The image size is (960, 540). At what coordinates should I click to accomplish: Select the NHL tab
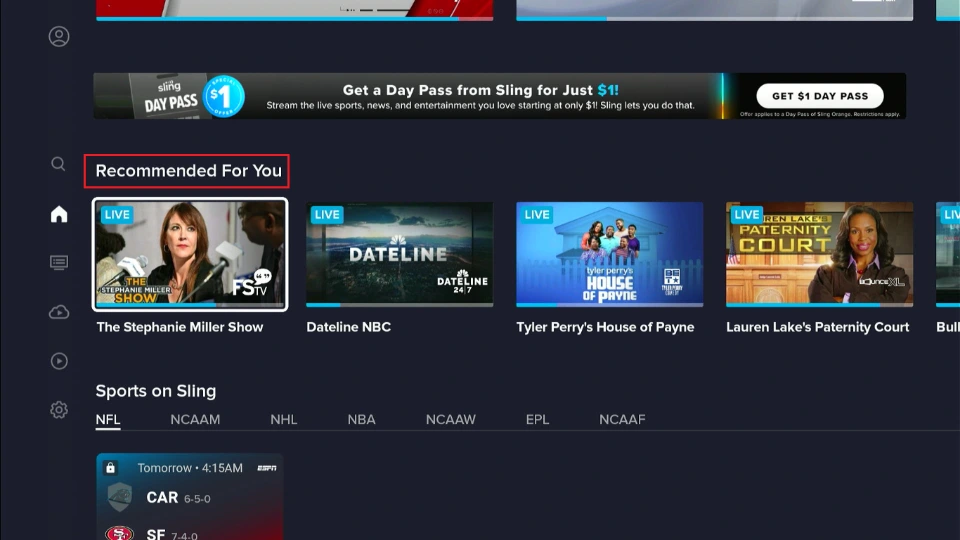(x=283, y=419)
